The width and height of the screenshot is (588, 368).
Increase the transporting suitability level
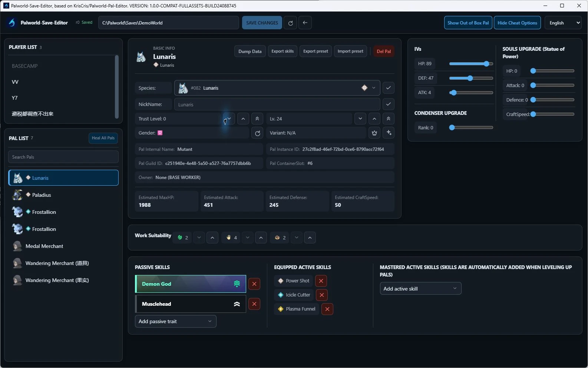(x=310, y=238)
